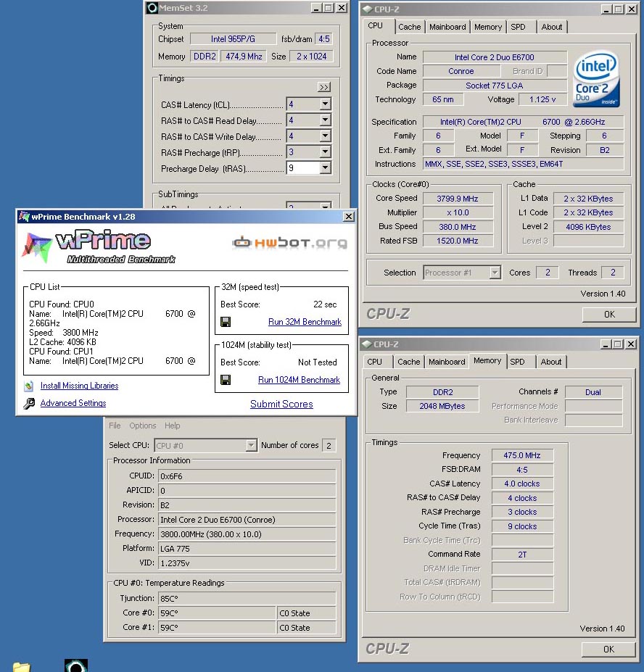Open the partly hidden SubTimings dropdown
Viewport: 644px width, 672px height.
(325, 206)
